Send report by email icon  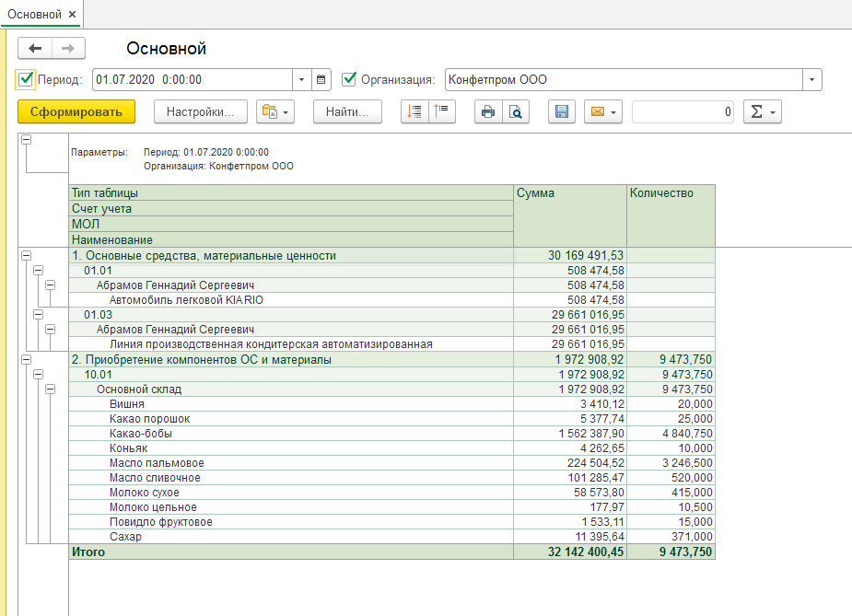(x=603, y=112)
